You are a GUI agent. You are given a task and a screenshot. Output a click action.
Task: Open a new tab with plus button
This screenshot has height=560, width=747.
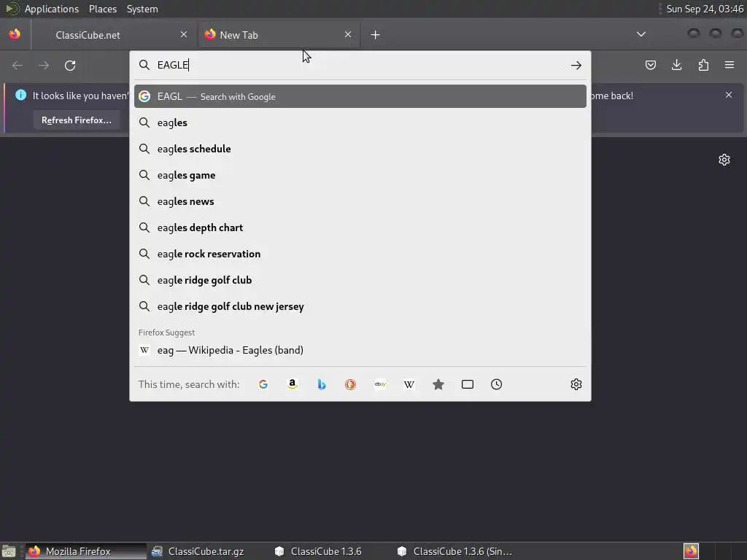click(x=375, y=35)
